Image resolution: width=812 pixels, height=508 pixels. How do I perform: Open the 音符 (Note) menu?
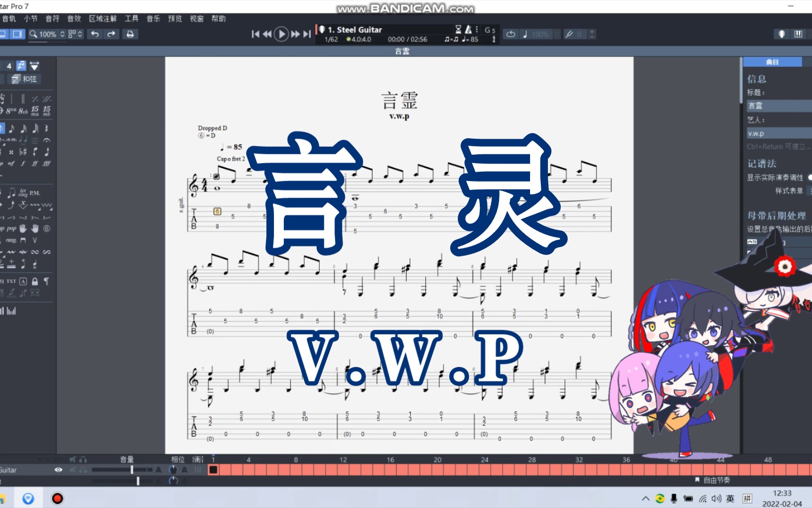52,18
